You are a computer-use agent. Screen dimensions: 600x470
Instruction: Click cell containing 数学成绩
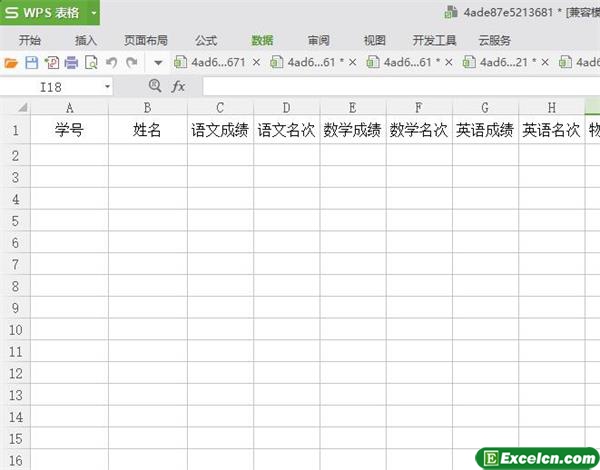click(x=353, y=130)
